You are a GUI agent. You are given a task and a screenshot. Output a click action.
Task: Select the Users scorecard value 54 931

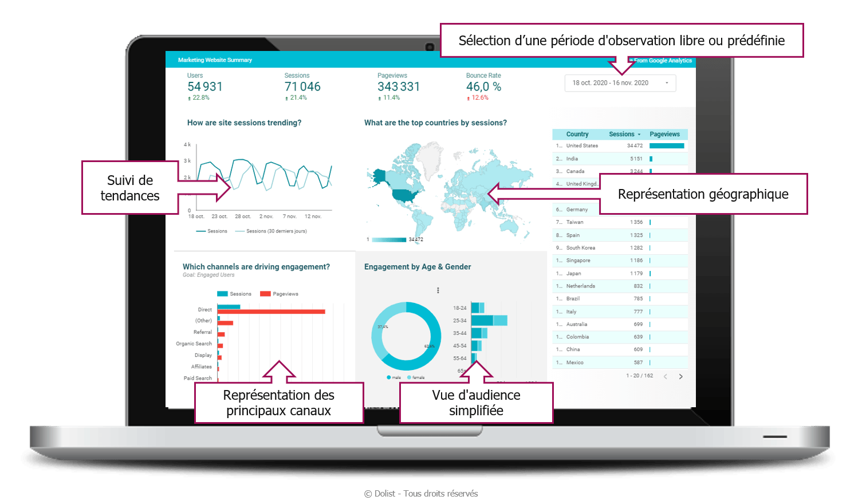coord(205,86)
